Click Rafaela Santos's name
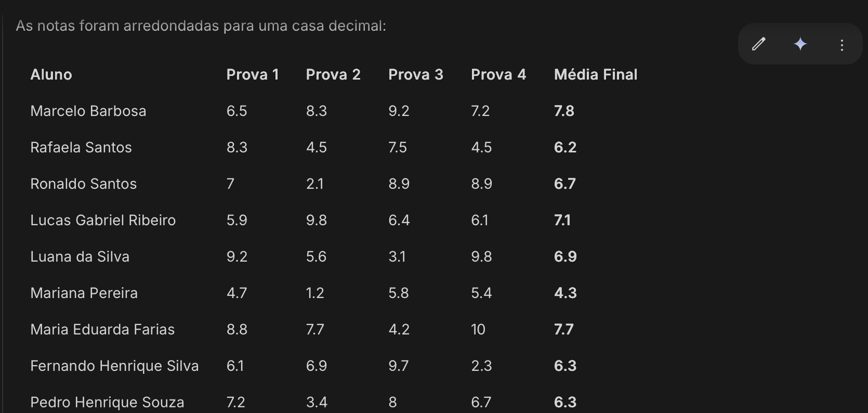The image size is (868, 413). tap(81, 147)
